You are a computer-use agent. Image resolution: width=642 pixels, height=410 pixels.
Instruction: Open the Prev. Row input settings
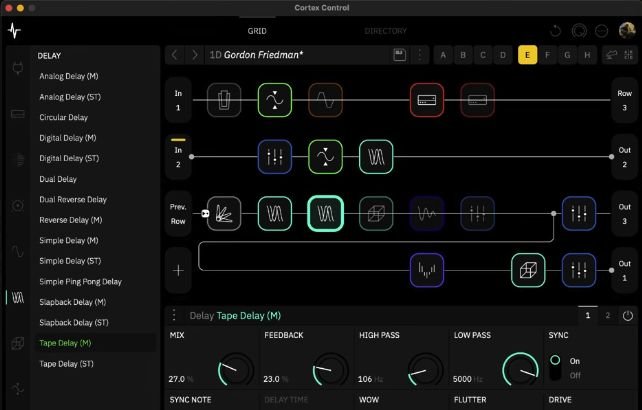178,213
